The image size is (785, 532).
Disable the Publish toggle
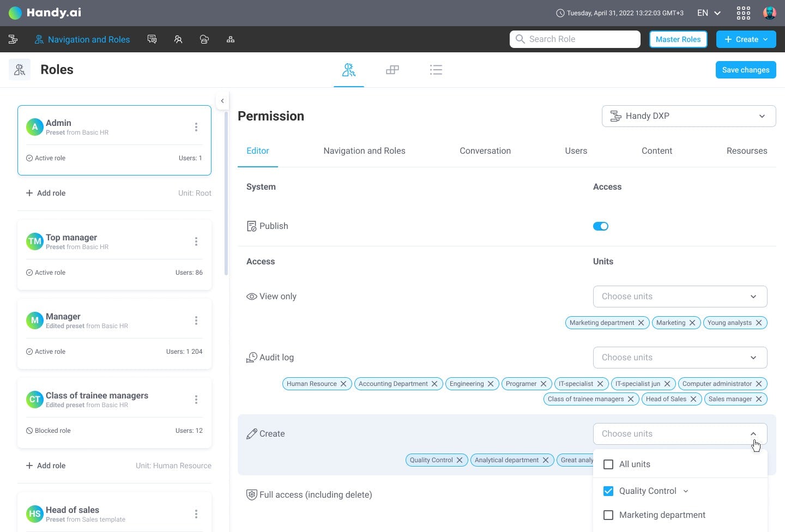pyautogui.click(x=600, y=226)
